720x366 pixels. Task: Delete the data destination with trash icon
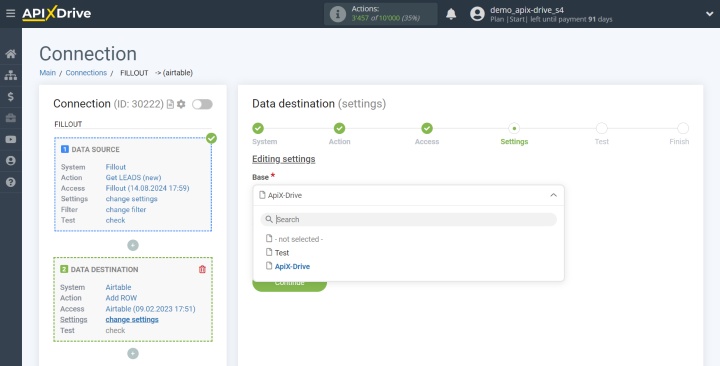202,270
